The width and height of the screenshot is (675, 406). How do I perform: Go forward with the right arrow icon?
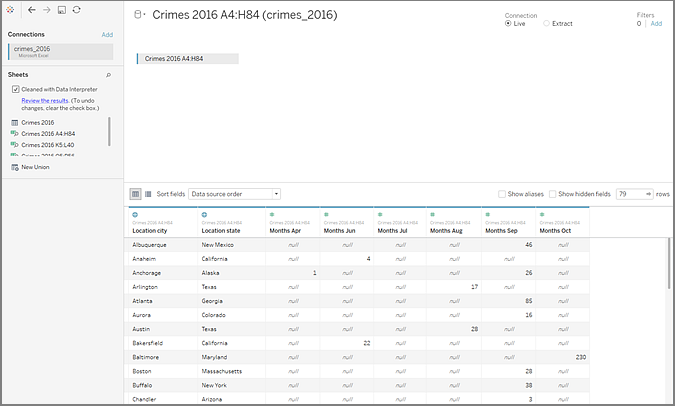click(46, 9)
